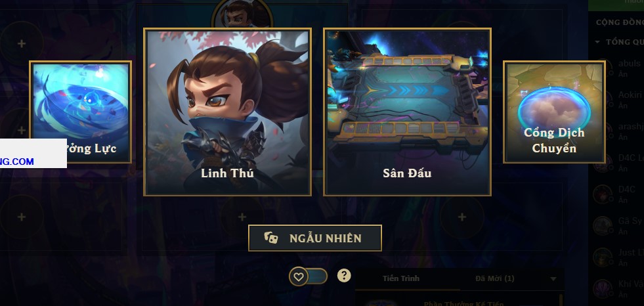This screenshot has height=306, width=644.
Task: Open the Sân Đấu arena card
Action: coord(408,112)
